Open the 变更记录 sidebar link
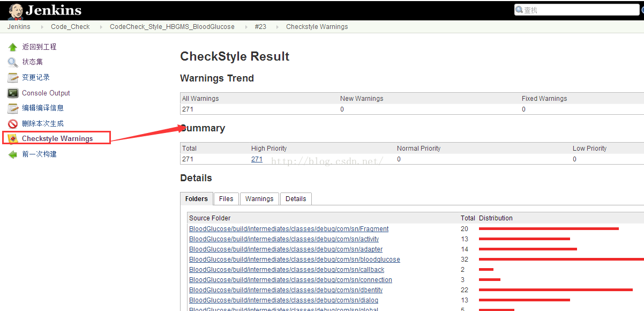The height and width of the screenshot is (311, 644). point(36,78)
